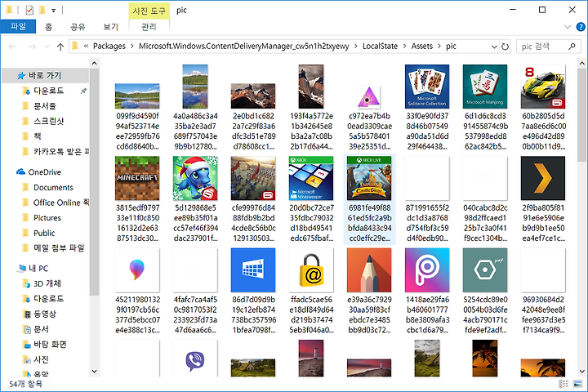Image resolution: width=588 pixels, height=392 pixels.
Task: Expand the address bar history dropdown
Action: coord(494,47)
